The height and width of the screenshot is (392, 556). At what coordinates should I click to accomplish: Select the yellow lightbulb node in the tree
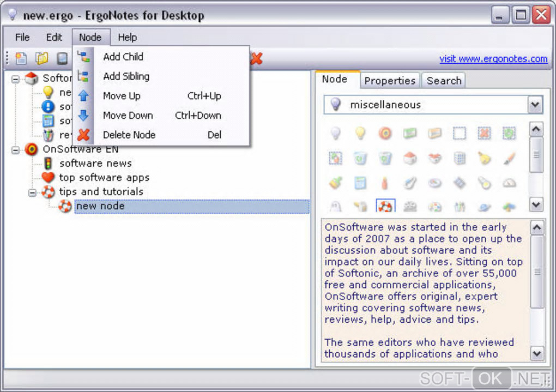48,93
